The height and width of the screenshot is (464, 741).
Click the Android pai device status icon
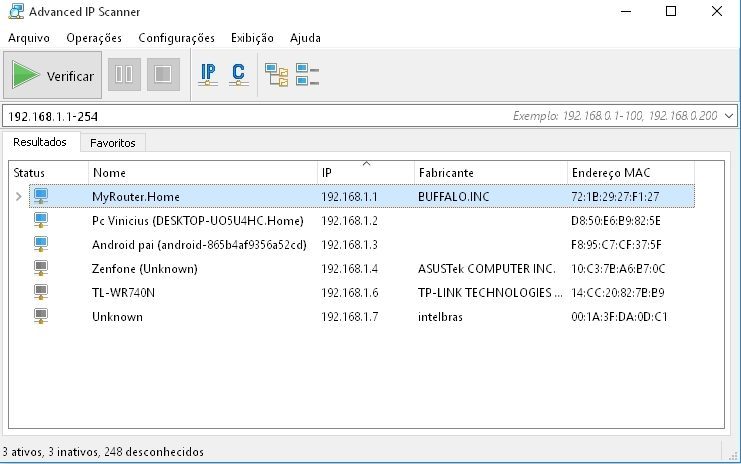coord(41,244)
